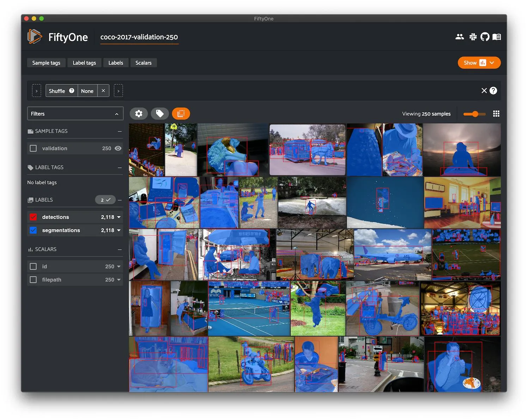Click the Shuffle stage help icon
The height and width of the screenshot is (420, 528).
(x=72, y=91)
